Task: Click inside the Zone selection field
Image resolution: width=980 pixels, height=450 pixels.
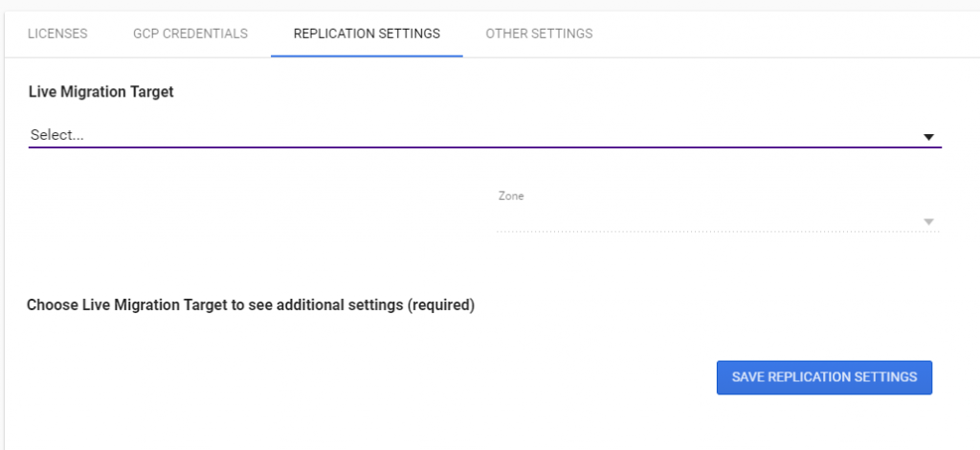Action: pyautogui.click(x=708, y=220)
